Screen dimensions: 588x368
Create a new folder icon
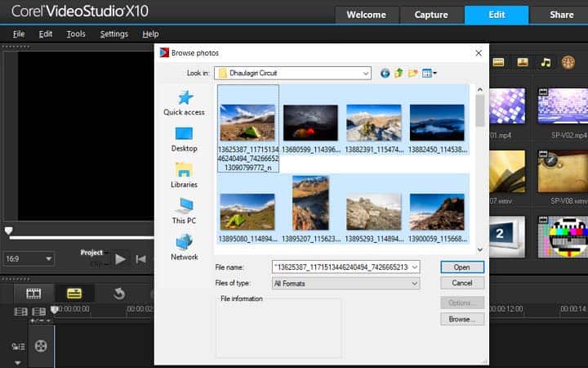click(x=412, y=74)
